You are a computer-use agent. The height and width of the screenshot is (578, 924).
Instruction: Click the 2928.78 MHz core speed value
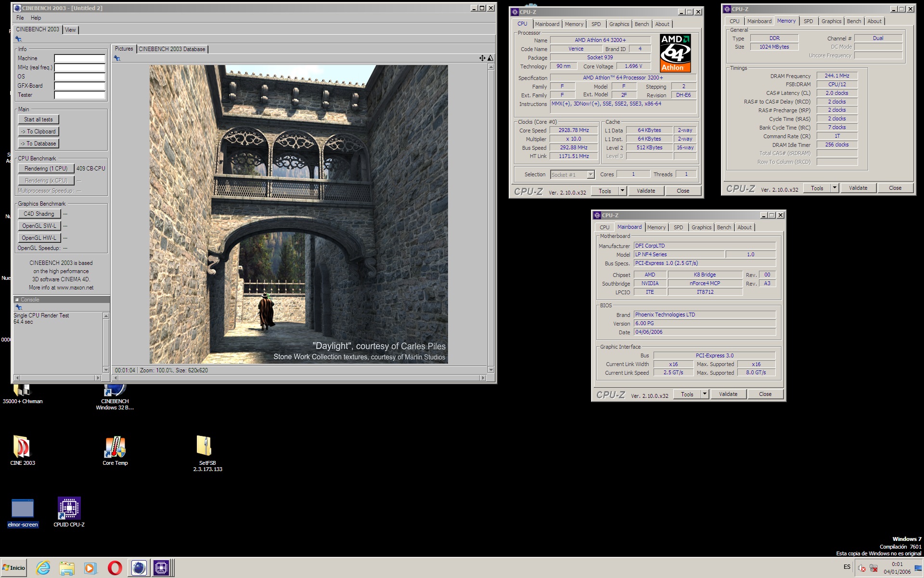574,131
